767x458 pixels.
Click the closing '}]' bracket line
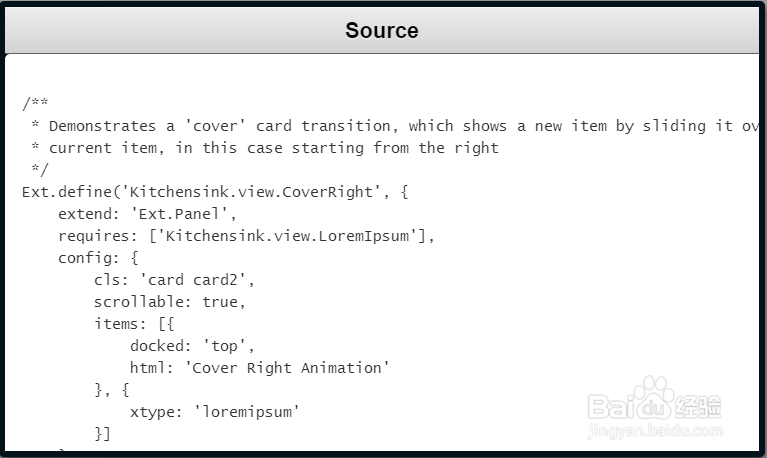coord(102,434)
